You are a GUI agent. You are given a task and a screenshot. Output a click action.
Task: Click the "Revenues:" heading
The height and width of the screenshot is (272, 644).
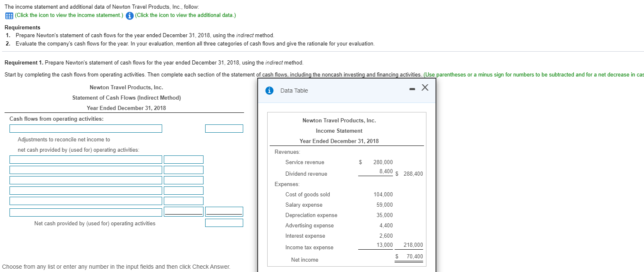coord(287,152)
